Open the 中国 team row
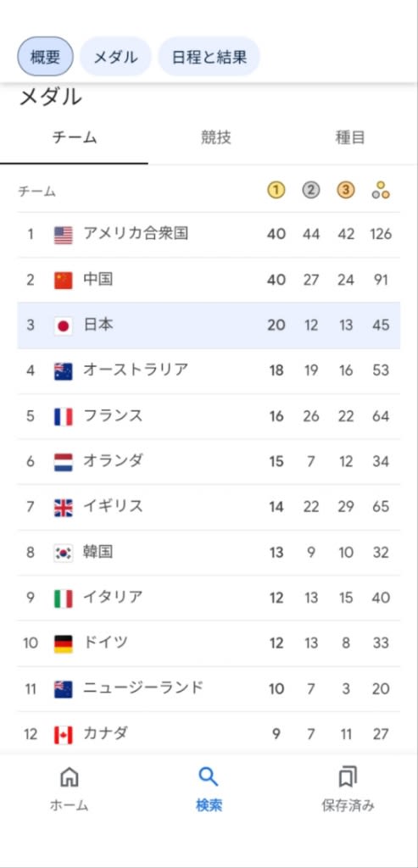The image size is (418, 868). (x=209, y=280)
